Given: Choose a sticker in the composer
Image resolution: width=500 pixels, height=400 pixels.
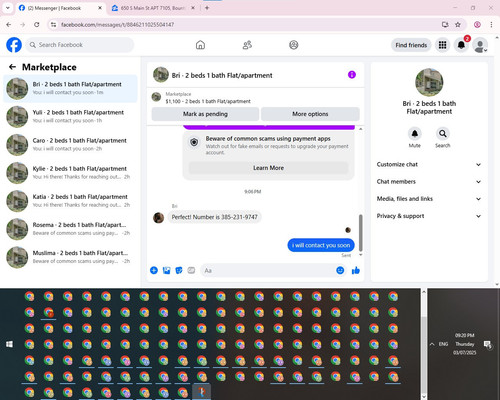Looking at the screenshot, I should [179, 270].
